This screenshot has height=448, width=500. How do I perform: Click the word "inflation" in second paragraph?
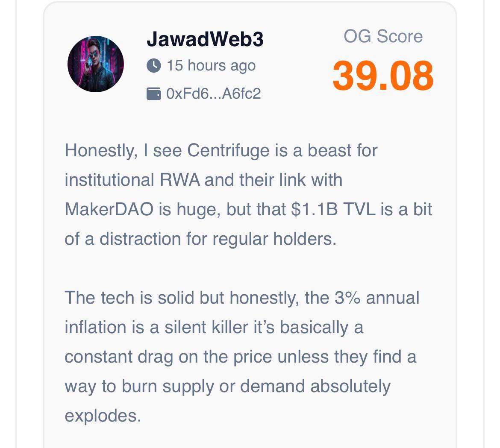(91, 328)
